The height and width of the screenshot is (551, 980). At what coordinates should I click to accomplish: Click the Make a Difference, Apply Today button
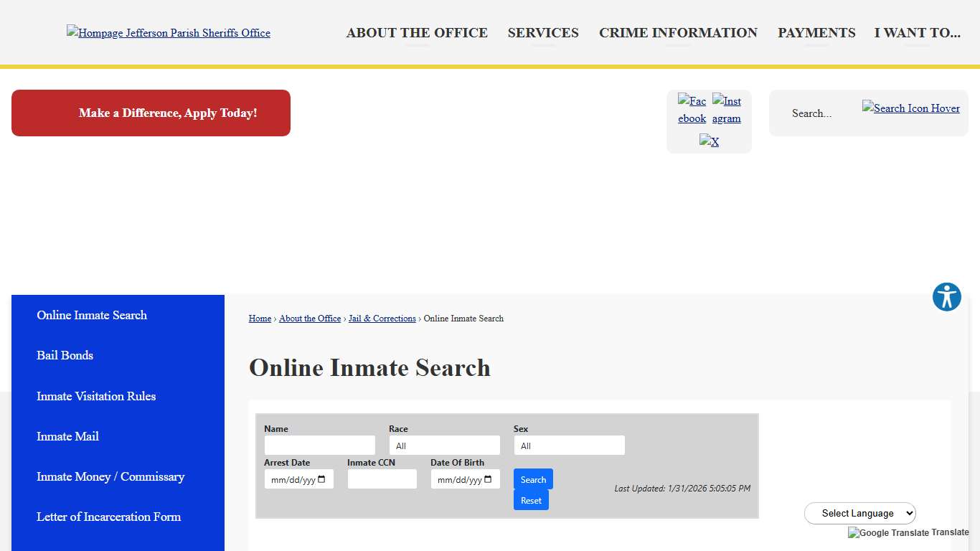[151, 113]
